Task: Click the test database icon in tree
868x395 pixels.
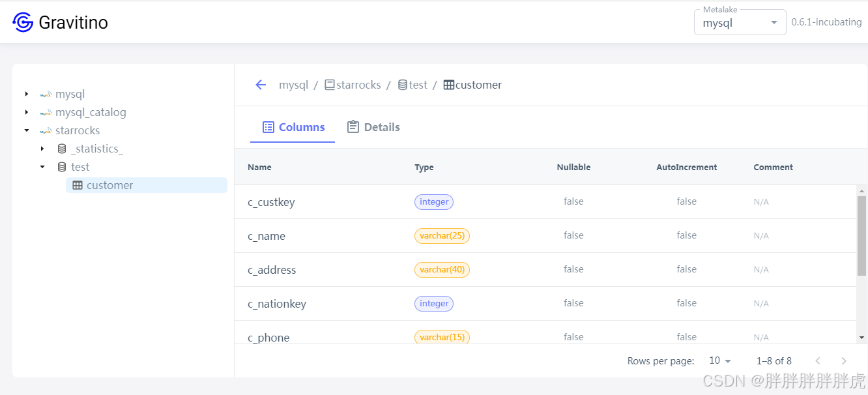Action: [62, 167]
